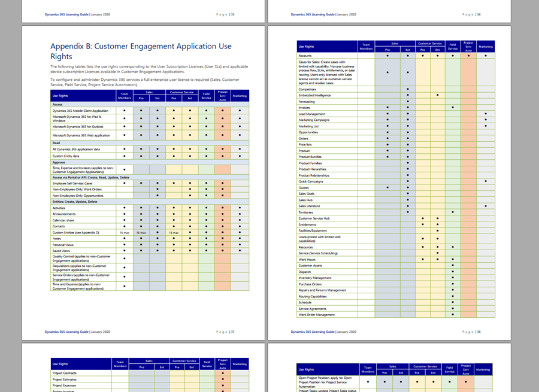This screenshot has width=539, height=392.
Task: Select the "Service (Service Scheduling)" row label
Action: coord(318,253)
